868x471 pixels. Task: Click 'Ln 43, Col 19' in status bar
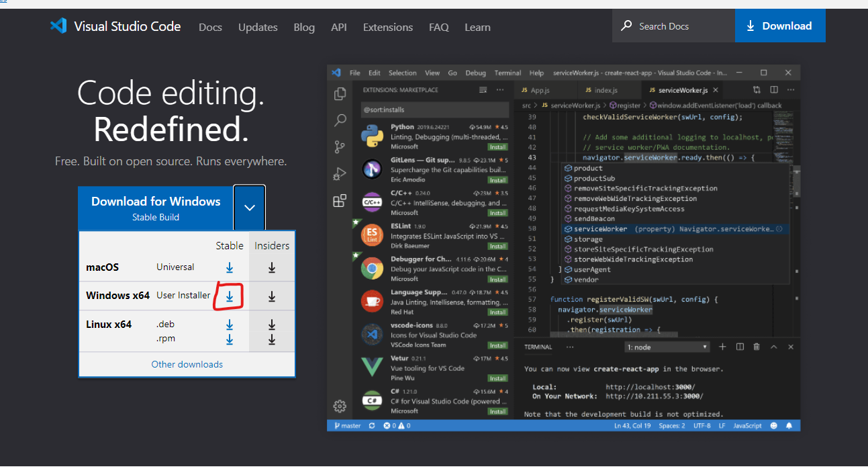point(632,426)
